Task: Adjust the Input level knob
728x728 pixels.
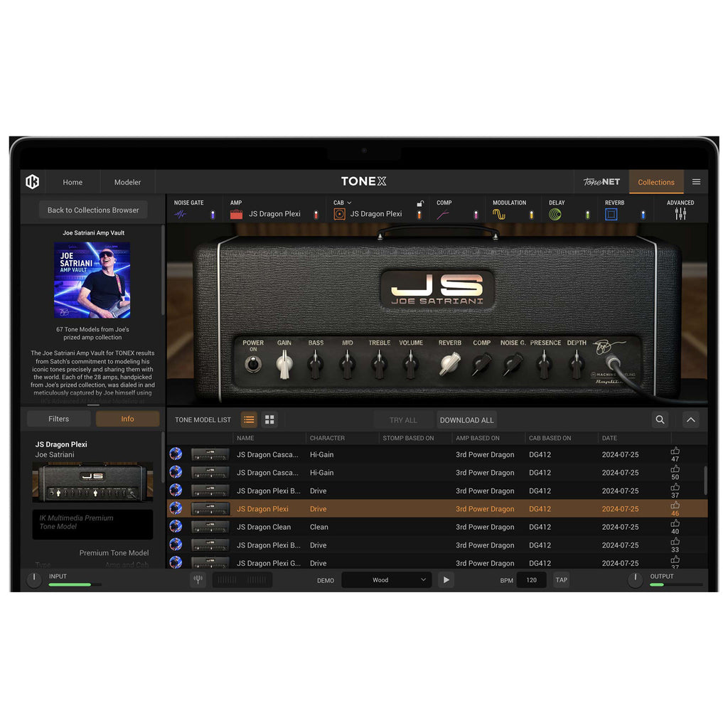Action: [x=34, y=579]
